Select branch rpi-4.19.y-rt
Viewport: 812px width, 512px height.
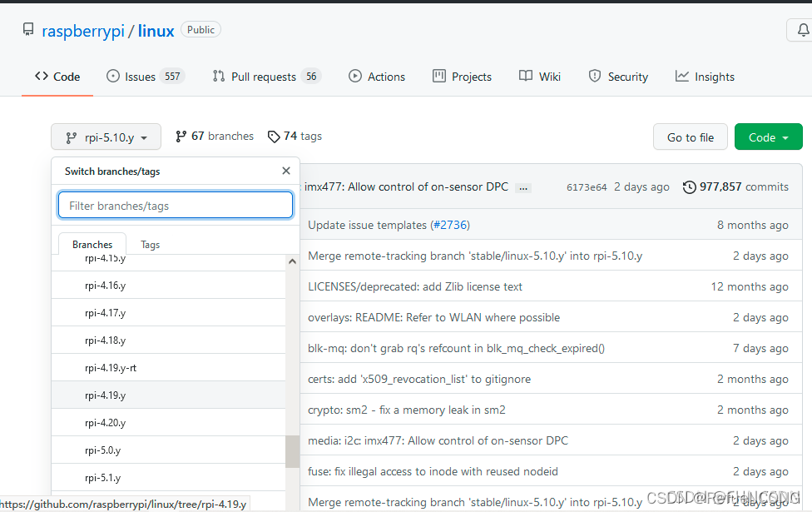coord(168,367)
